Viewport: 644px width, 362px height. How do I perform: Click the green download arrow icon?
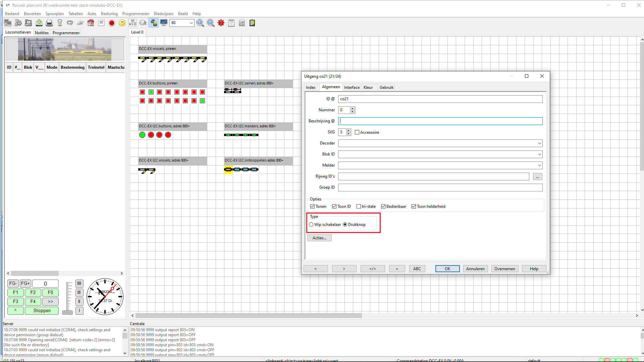click(39, 23)
